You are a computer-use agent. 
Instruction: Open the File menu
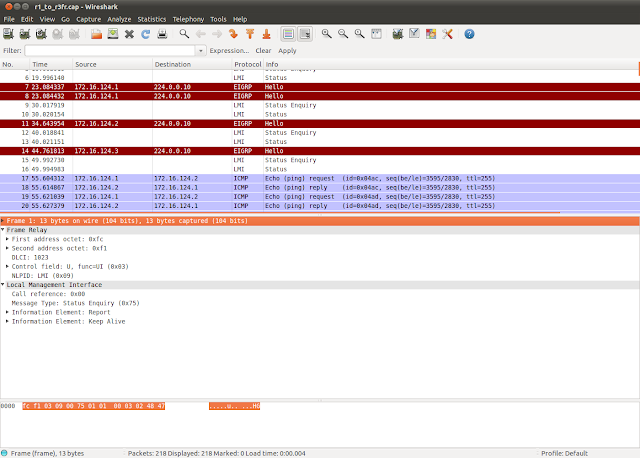tap(9, 19)
